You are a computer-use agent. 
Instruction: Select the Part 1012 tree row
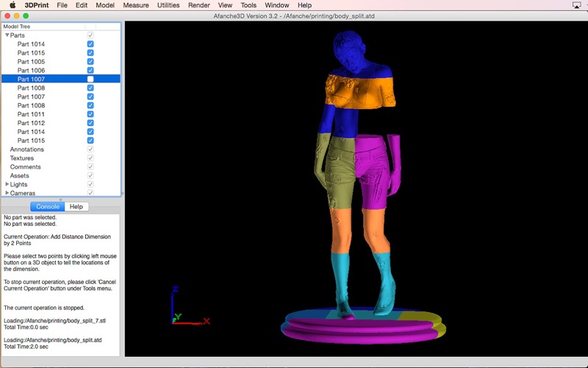pyautogui.click(x=61, y=123)
